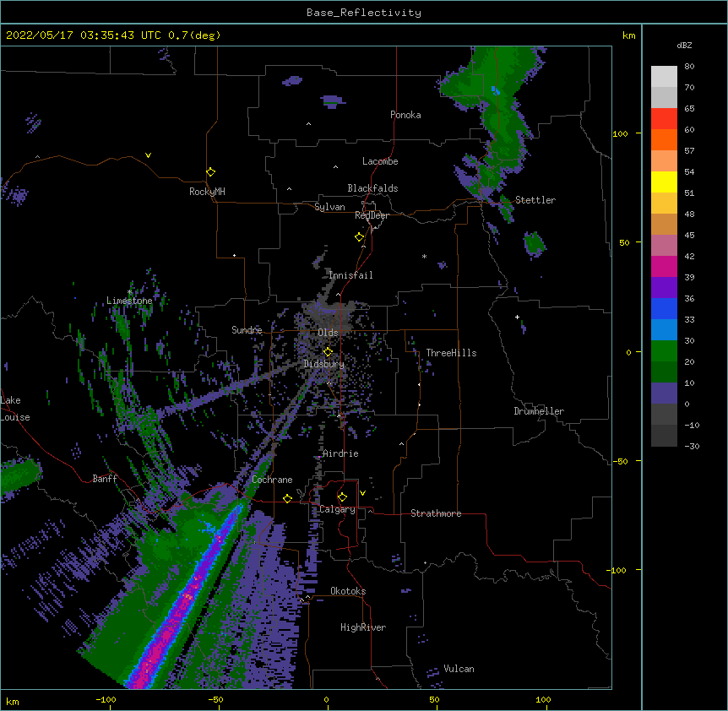Select the HighRiver label
The height and width of the screenshot is (711, 728).
click(x=363, y=627)
